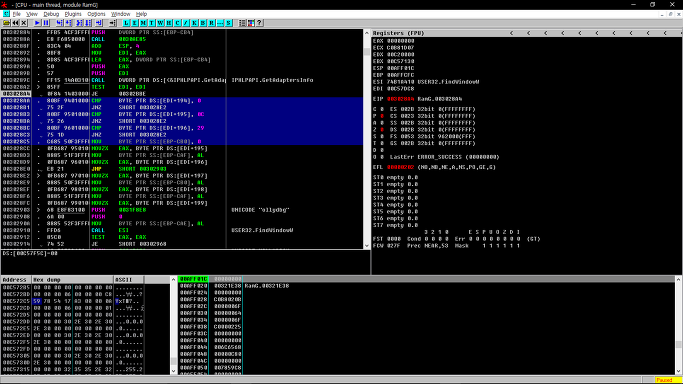Show Windows list with the W icon

click(160, 23)
